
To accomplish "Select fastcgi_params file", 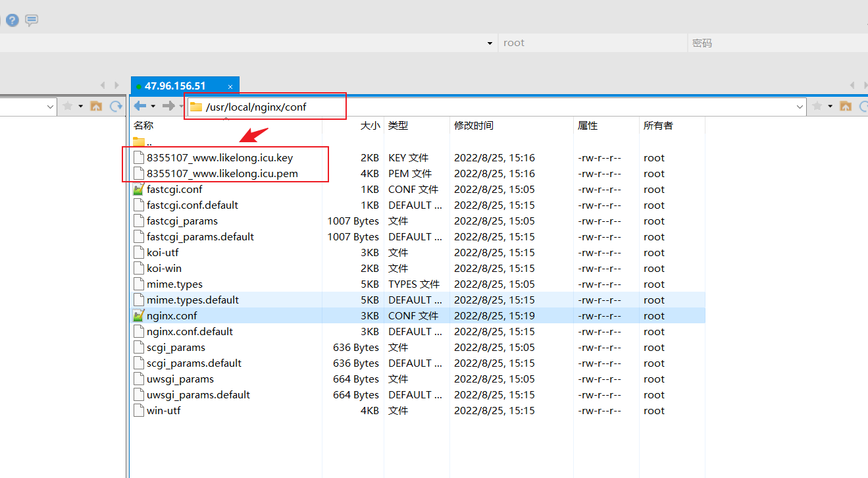I will [182, 221].
